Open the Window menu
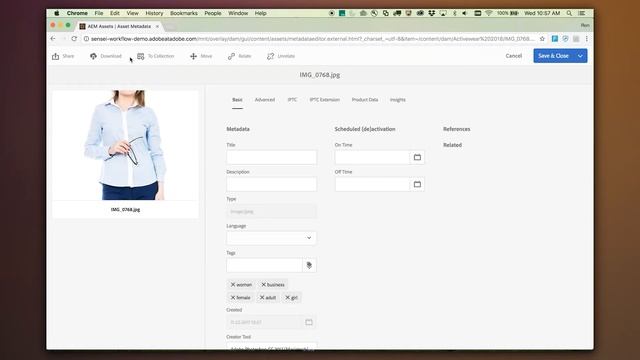 pos(238,13)
